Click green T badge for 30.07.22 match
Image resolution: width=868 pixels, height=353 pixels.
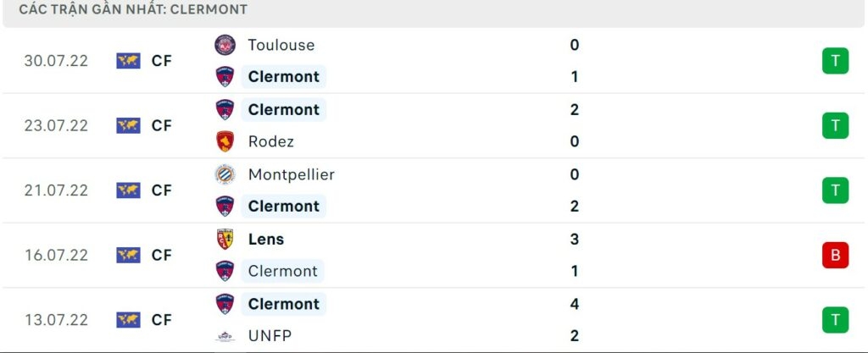(x=835, y=61)
